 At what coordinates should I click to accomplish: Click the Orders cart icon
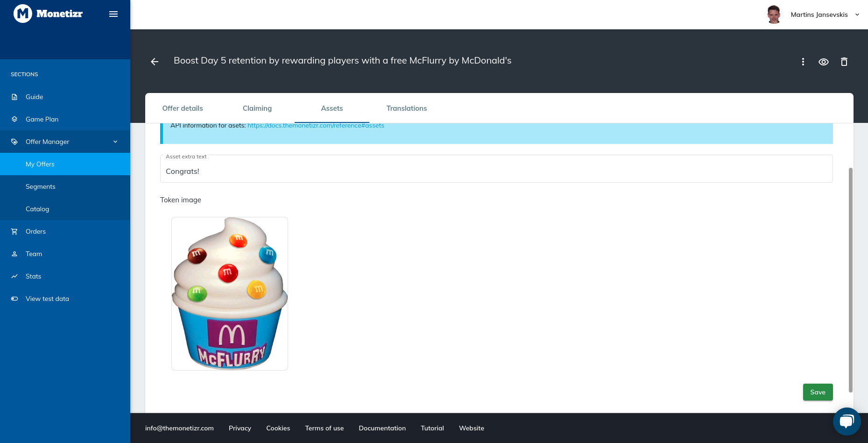point(14,231)
